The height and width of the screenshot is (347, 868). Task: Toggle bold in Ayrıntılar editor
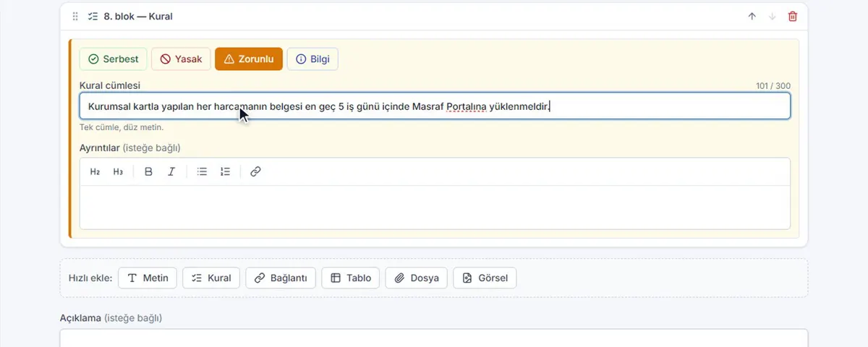coord(148,172)
